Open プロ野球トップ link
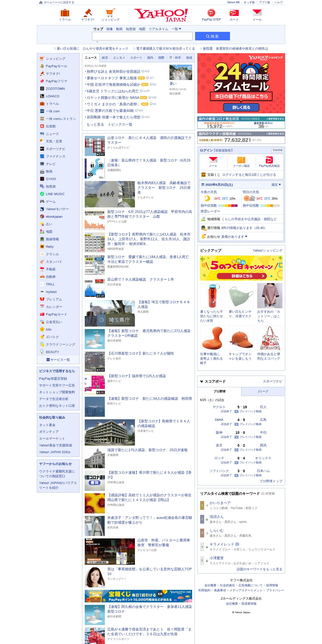Screen dimensions: 322x644 pos(271,481)
